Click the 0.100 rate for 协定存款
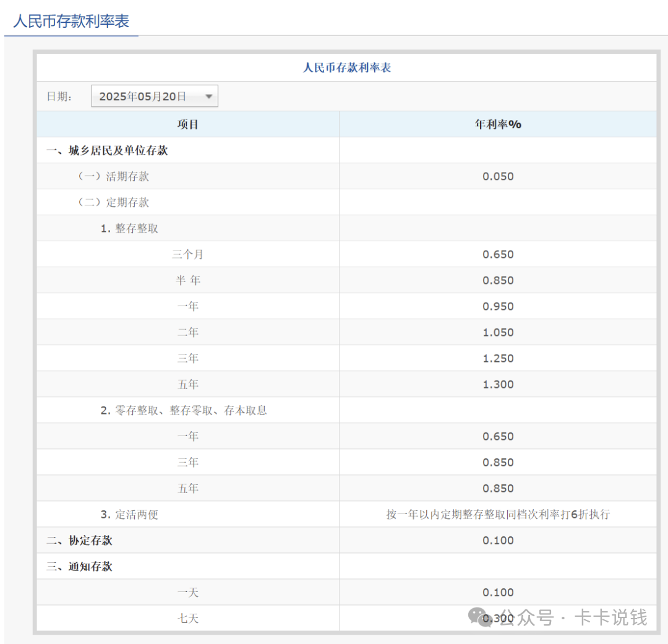The image size is (668, 644). pyautogui.click(x=498, y=541)
